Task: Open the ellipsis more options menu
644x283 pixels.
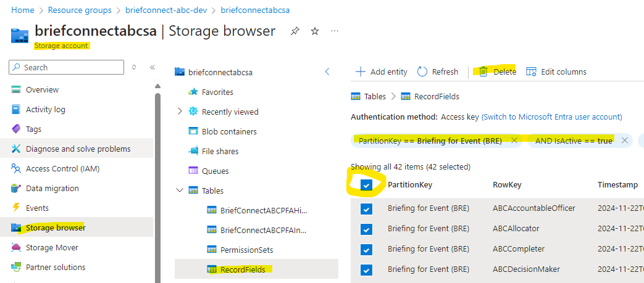Action: 335,31
